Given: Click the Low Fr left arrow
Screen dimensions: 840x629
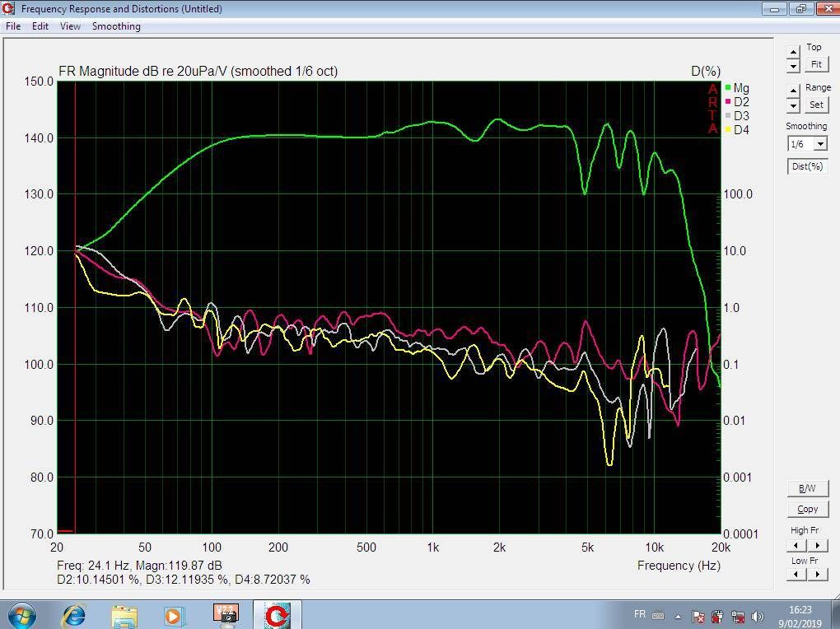Looking at the screenshot, I should point(796,575).
